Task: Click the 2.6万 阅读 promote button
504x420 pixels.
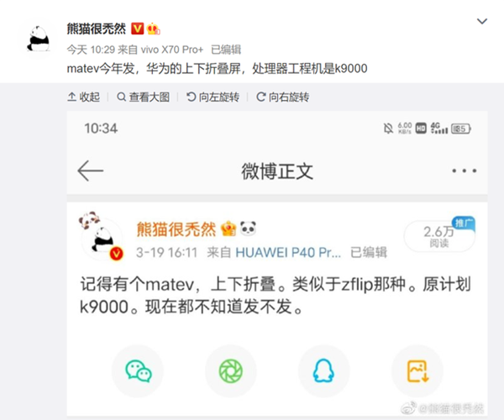Action: (439, 235)
